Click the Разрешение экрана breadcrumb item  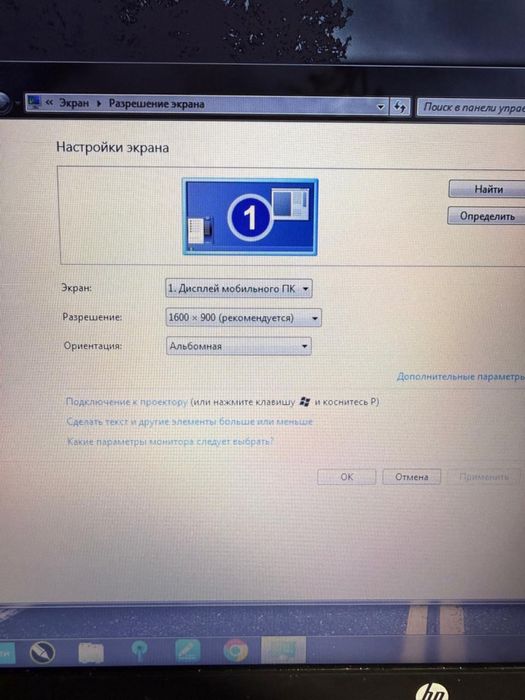[157, 104]
